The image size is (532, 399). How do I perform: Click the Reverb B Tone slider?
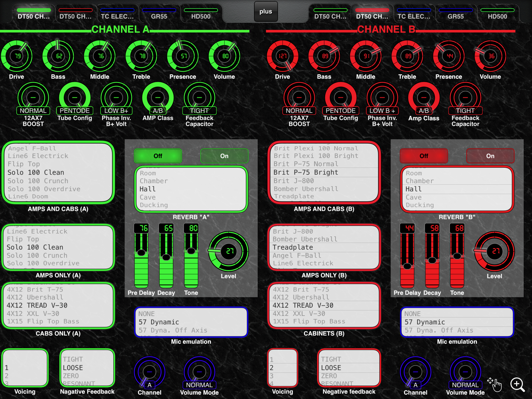457,256
